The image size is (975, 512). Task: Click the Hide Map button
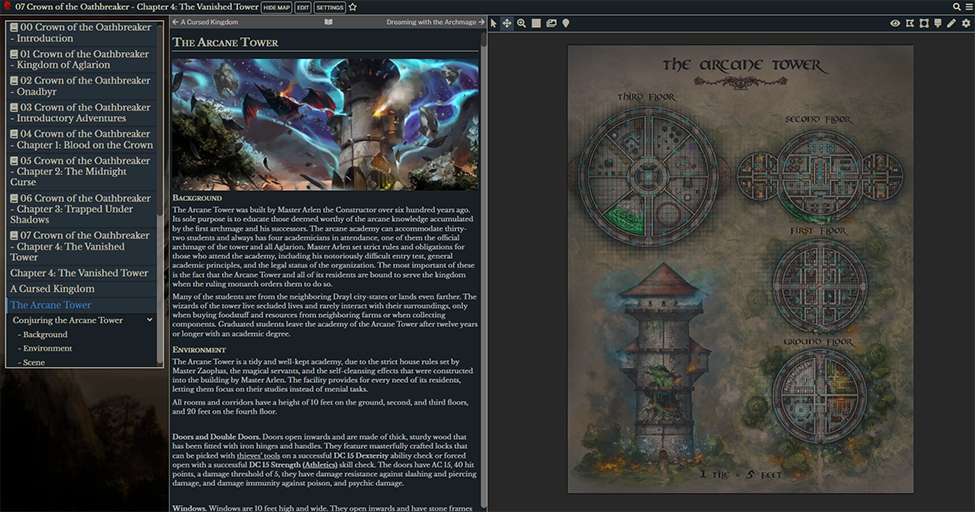[276, 7]
